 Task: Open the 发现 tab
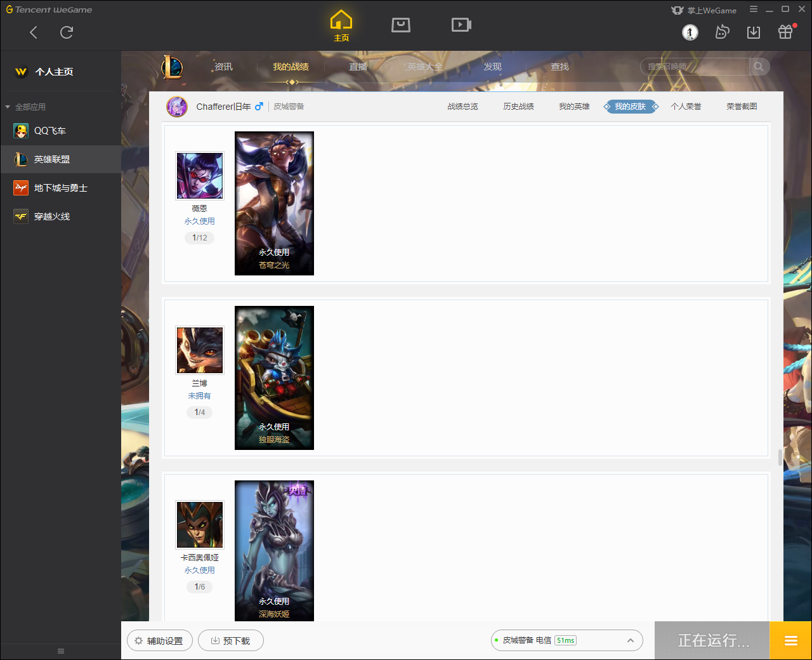pos(492,67)
